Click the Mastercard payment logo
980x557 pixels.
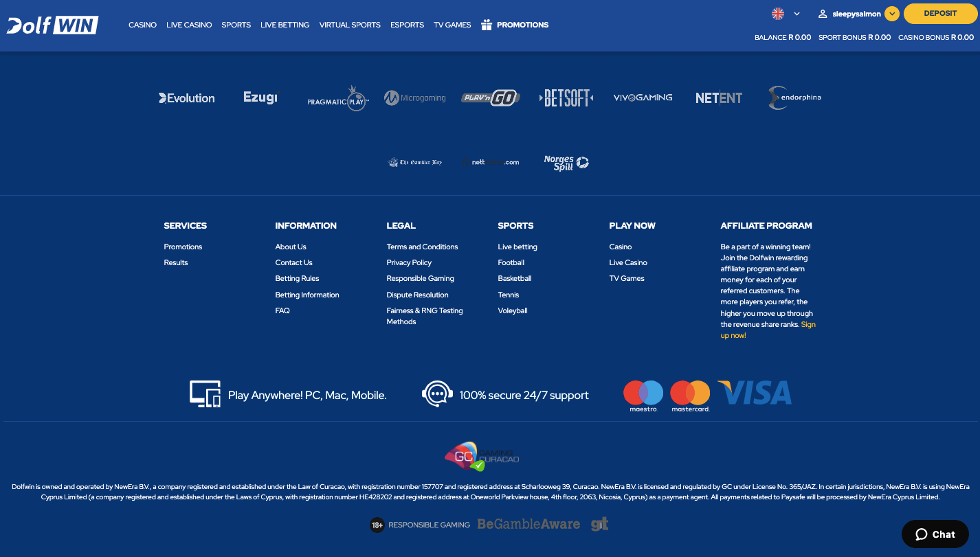click(690, 396)
